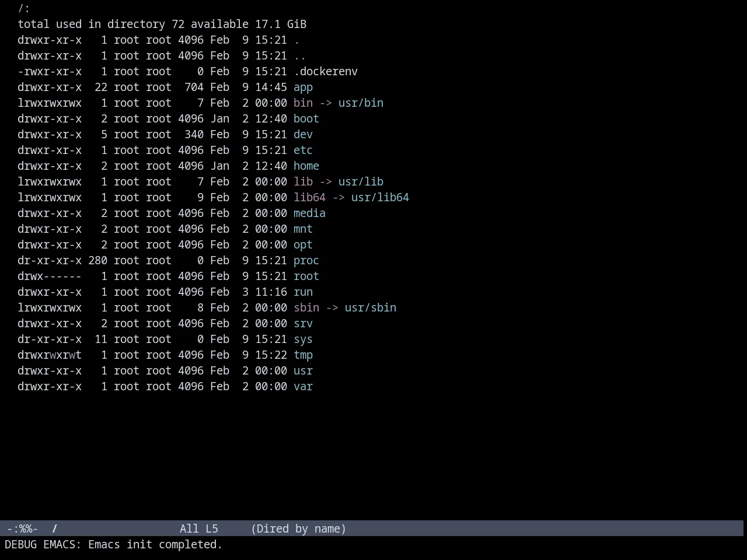The height and width of the screenshot is (560, 747).
Task: Open the dev directory
Action: (x=303, y=135)
